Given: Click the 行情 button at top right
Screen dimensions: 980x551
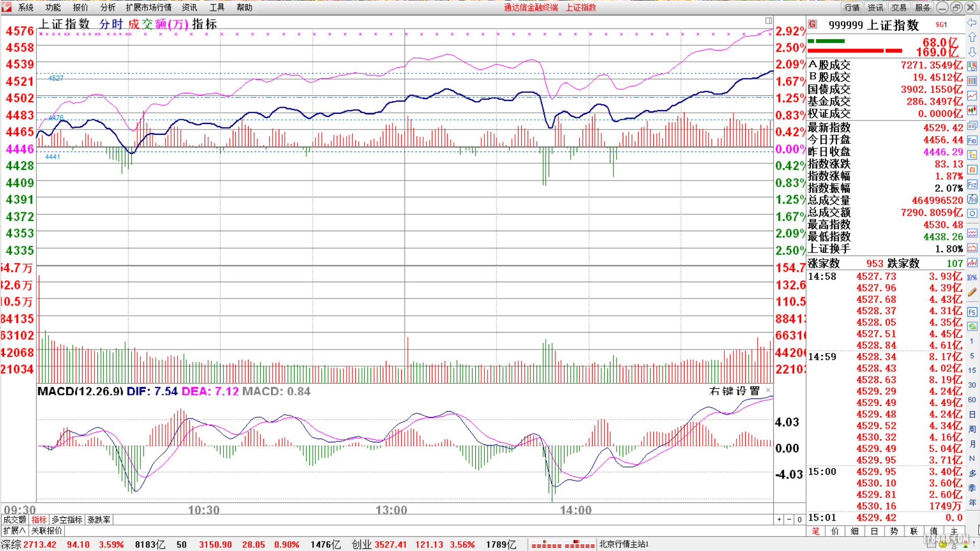Looking at the screenshot, I should click(851, 7).
